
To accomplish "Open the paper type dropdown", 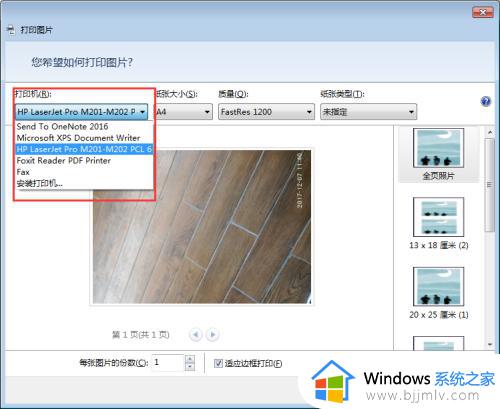I will [368, 112].
